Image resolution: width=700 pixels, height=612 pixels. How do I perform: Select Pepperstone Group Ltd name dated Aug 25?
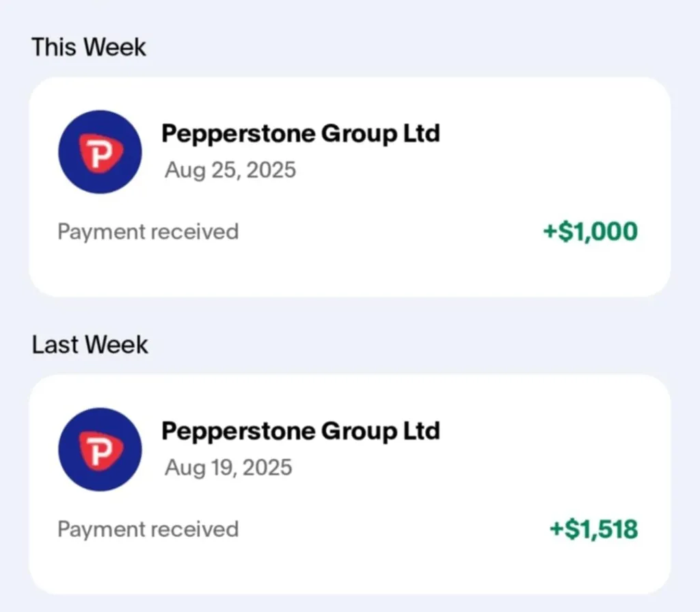coord(300,133)
